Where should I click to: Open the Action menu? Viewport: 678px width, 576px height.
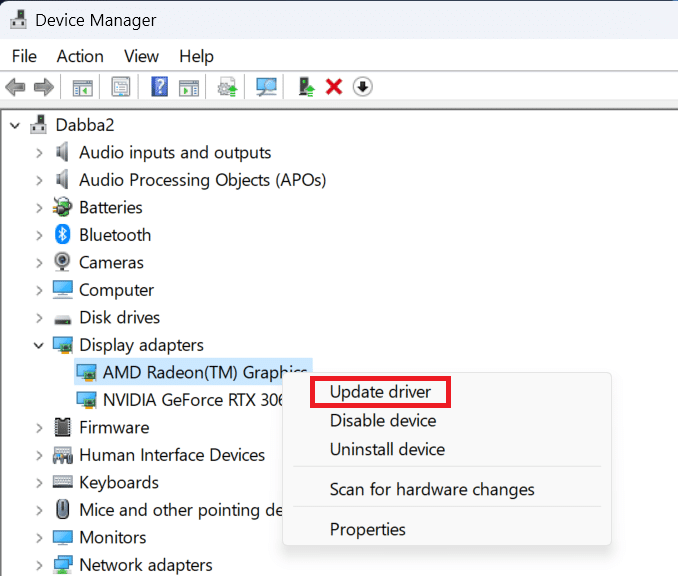(x=80, y=56)
